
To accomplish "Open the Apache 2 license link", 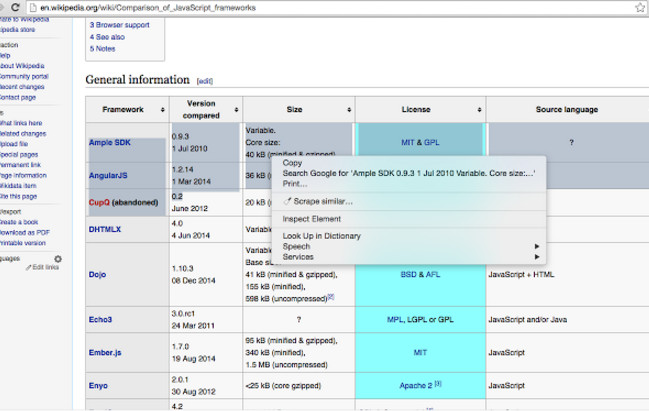I will click(x=416, y=386).
